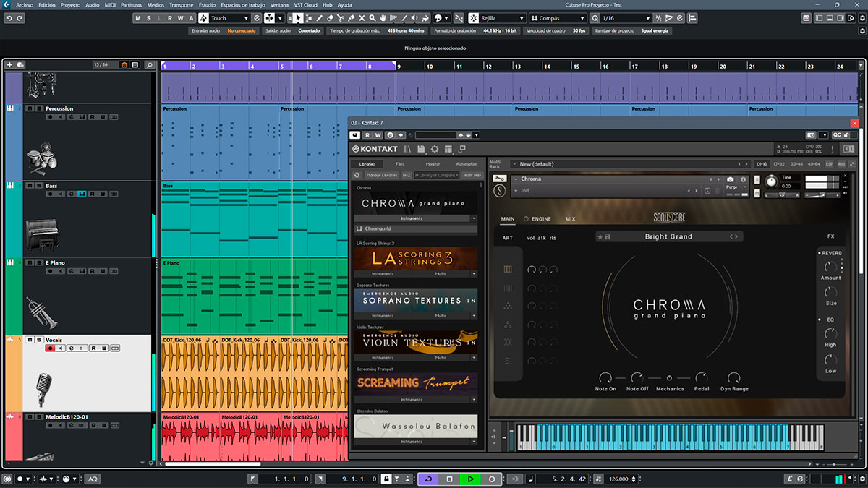This screenshot has height=488, width=868.
Task: Select the zoom magnifier tool
Action: click(373, 17)
